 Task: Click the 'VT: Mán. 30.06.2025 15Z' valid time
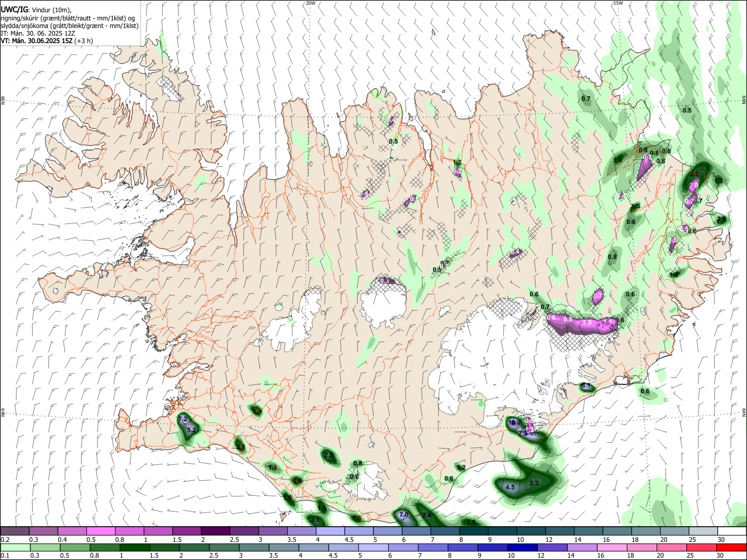pyautogui.click(x=37, y=41)
